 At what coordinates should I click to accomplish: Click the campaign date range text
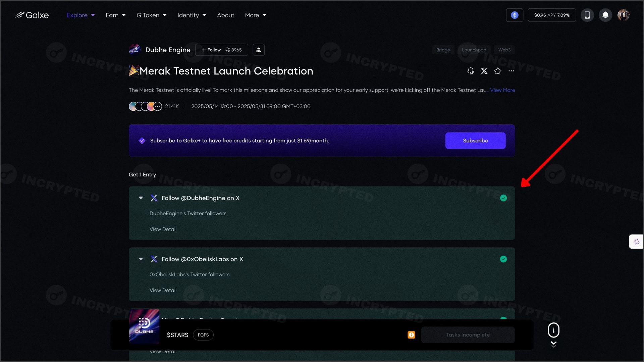pyautogui.click(x=251, y=106)
